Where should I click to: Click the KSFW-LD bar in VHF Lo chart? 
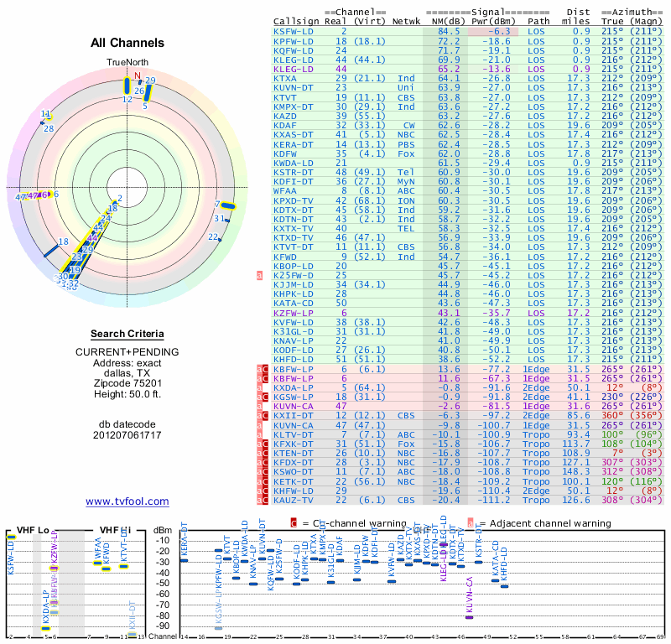[x=11, y=537]
